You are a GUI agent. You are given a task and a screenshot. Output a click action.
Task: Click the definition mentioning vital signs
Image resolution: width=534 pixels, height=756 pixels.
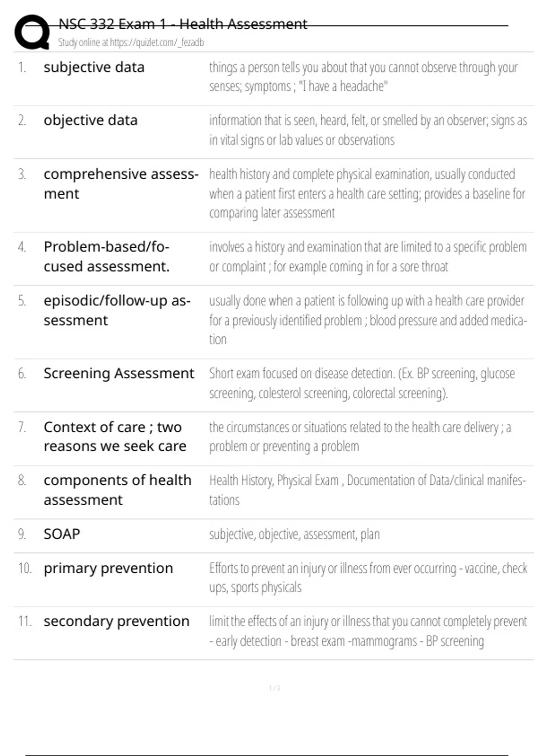(368, 130)
